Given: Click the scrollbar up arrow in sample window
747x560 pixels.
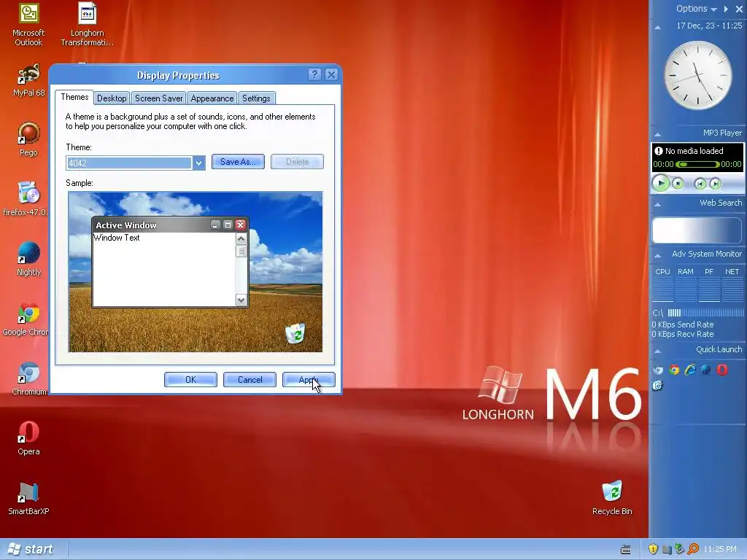Looking at the screenshot, I should (241, 239).
